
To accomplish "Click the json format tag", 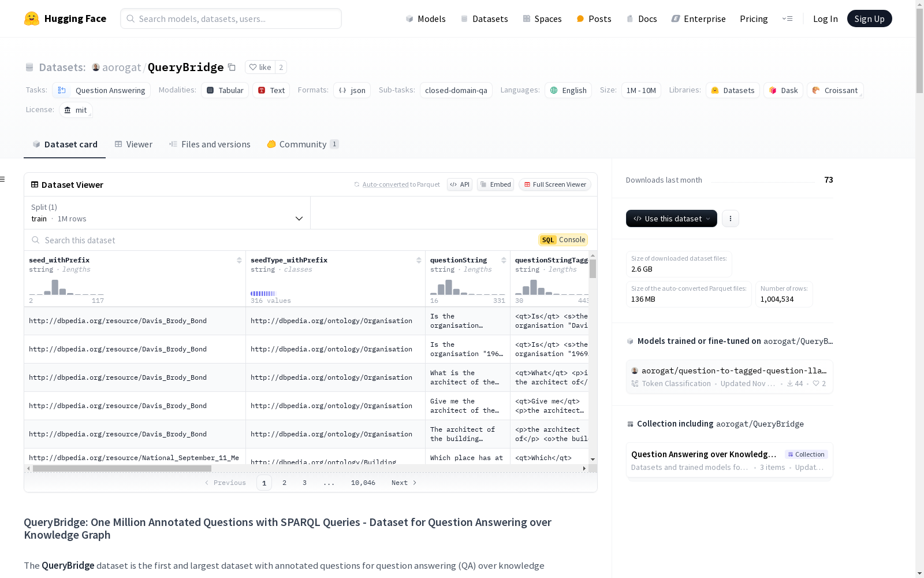I will [x=352, y=90].
